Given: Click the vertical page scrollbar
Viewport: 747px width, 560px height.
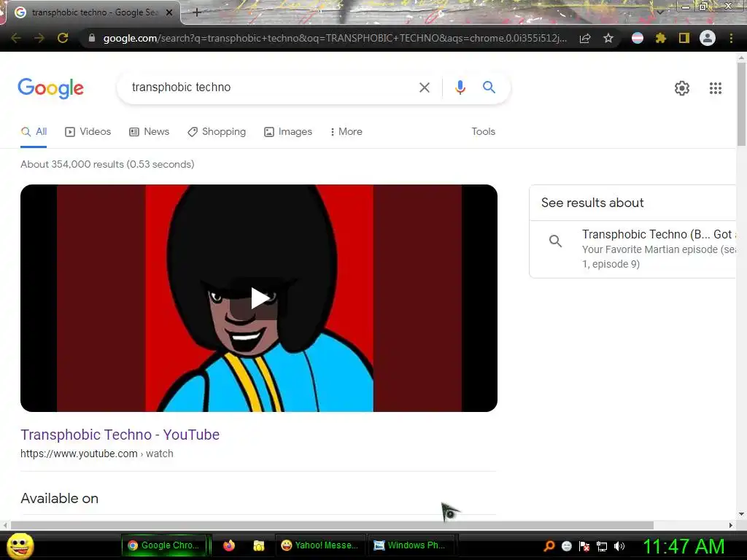Looking at the screenshot, I should click(x=741, y=105).
